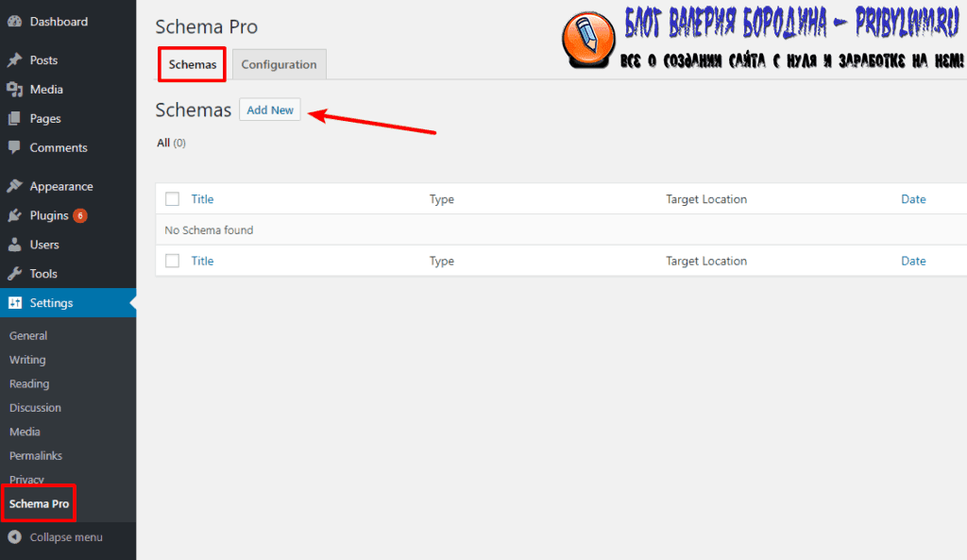Click the Plugins update count badge
967x560 pixels.
79,216
